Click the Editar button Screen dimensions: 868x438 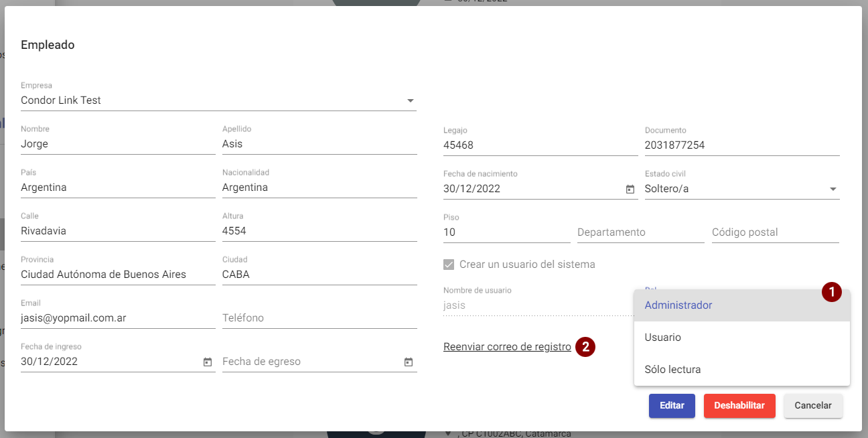coord(672,406)
